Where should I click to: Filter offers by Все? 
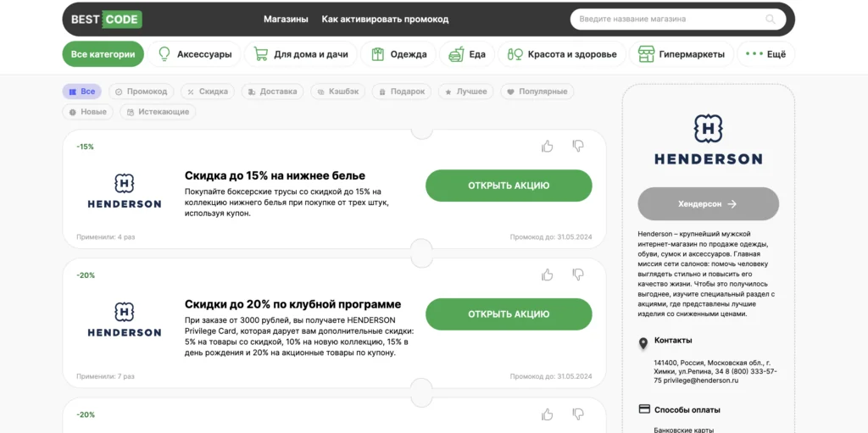coord(82,92)
